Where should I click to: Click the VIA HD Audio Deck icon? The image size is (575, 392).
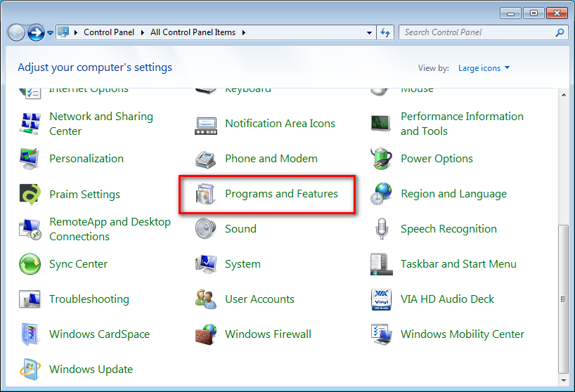pyautogui.click(x=382, y=299)
